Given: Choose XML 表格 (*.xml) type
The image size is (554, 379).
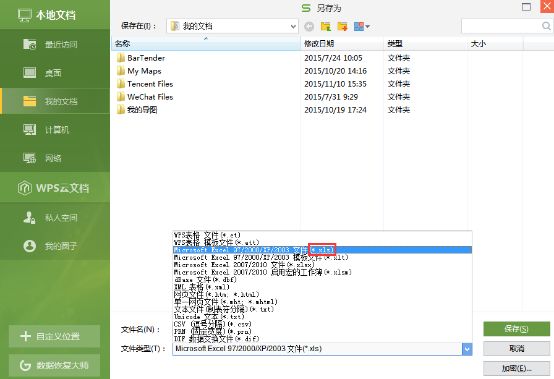Looking at the screenshot, I should pos(322,287).
